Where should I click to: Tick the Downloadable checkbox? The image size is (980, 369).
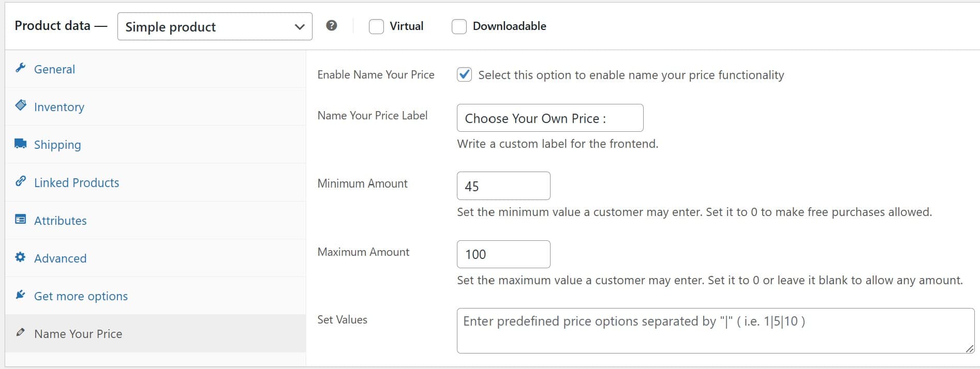click(459, 26)
